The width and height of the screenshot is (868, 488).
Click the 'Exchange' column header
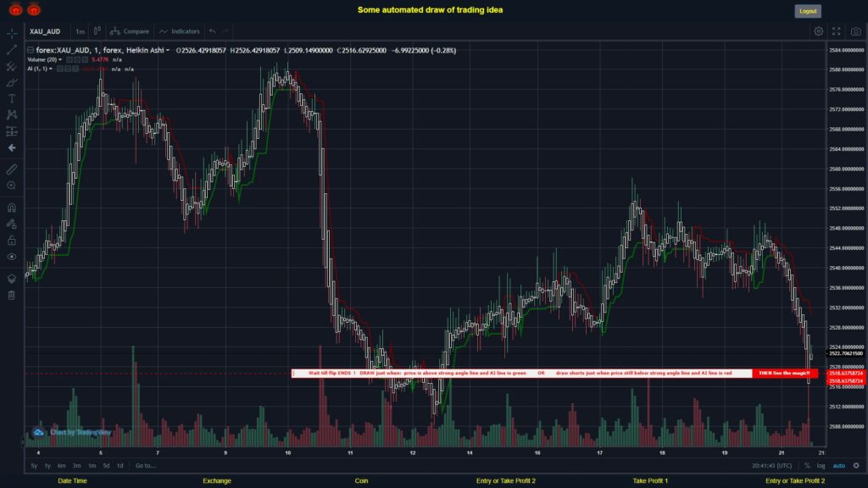[216, 481]
